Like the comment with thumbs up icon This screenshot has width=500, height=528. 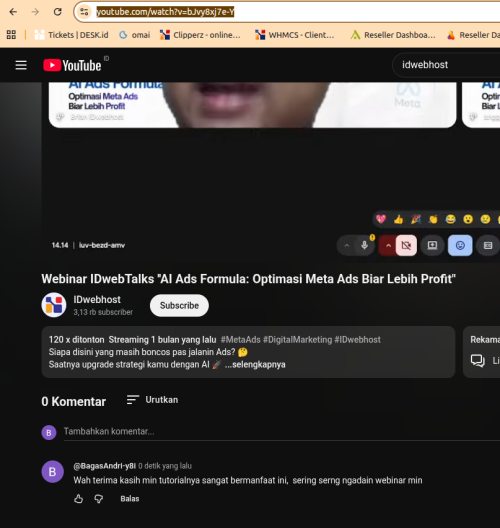pyautogui.click(x=78, y=498)
